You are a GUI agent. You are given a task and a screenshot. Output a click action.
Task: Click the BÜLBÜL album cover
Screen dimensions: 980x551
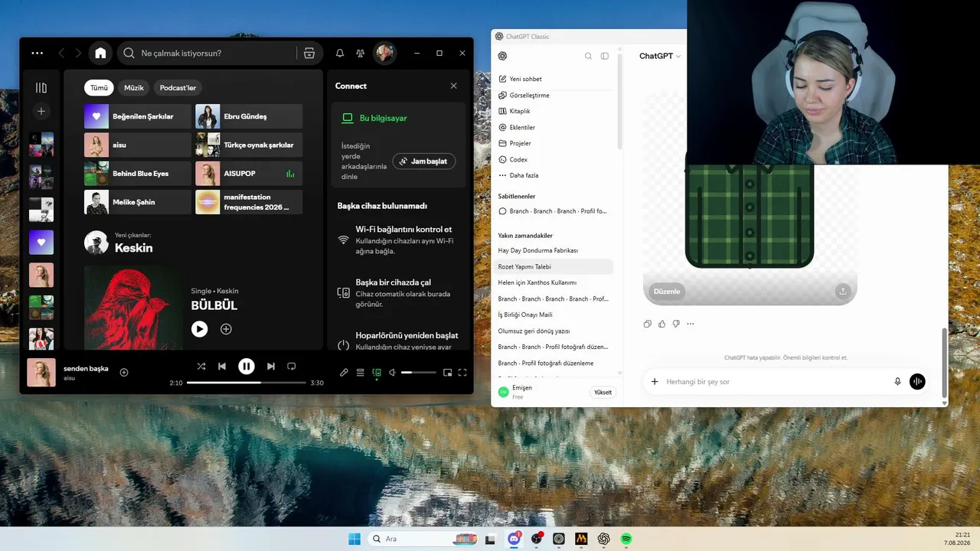(x=133, y=308)
